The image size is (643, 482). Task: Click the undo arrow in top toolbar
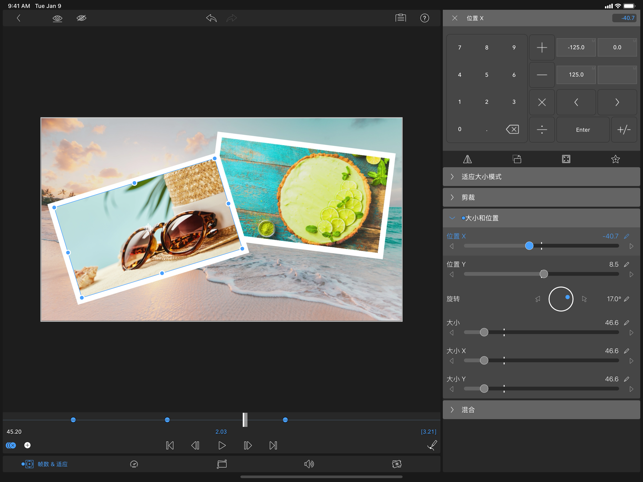pos(211,18)
